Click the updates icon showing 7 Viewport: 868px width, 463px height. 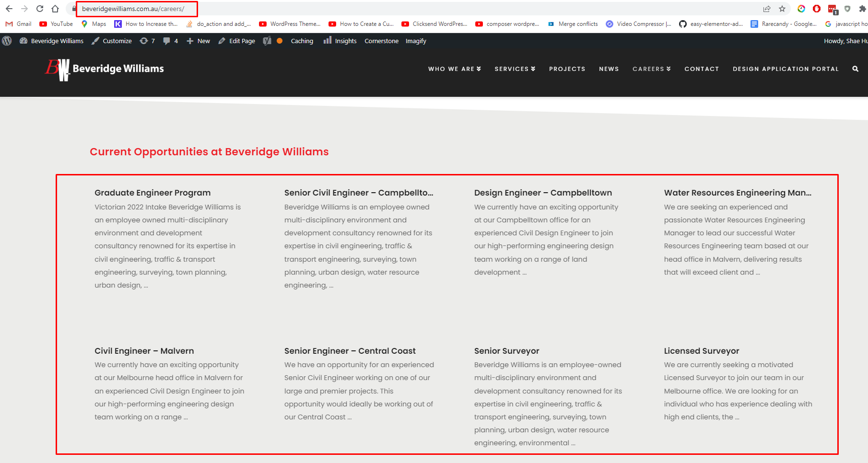(x=147, y=41)
